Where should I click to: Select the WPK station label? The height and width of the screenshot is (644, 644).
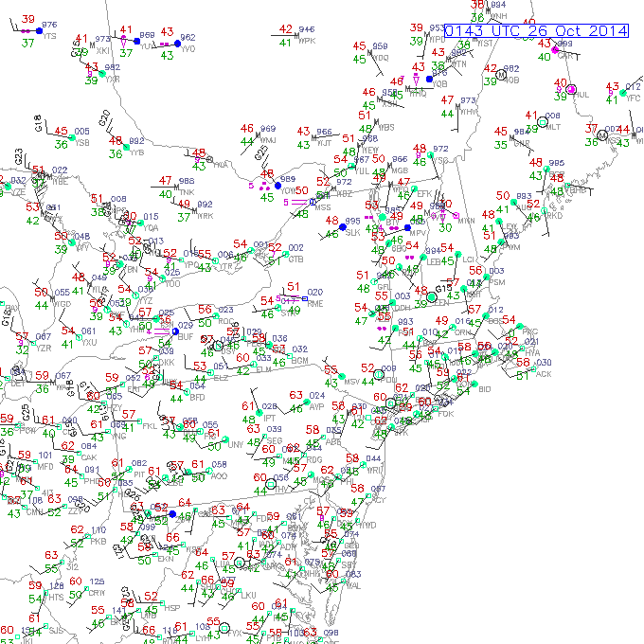coord(307,41)
